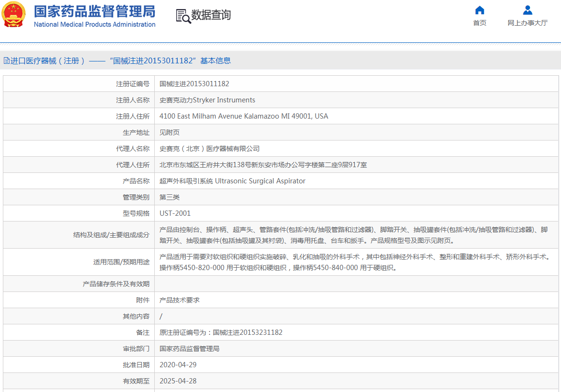This screenshot has width=561, height=392.
Task: Open the 网上办事大厅 text label
Action: point(527,23)
